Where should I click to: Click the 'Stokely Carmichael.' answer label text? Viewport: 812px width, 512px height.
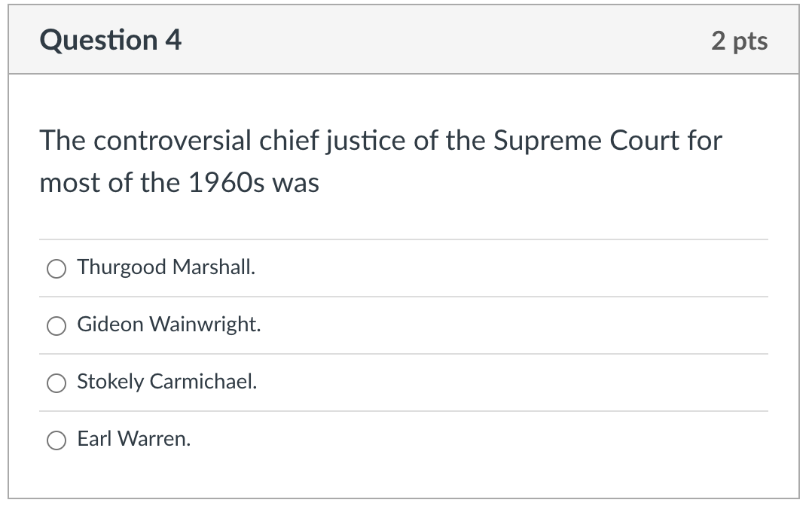(167, 382)
